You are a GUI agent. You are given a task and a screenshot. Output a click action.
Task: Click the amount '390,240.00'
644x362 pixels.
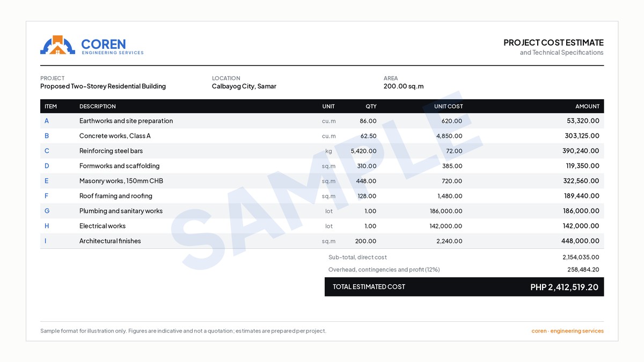[581, 151]
